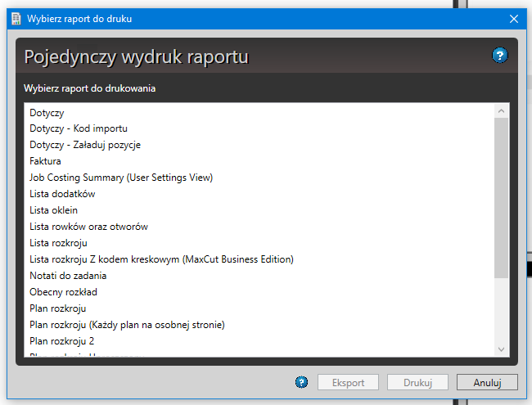The width and height of the screenshot is (532, 405).
Task: Click the app icon in title bar
Action: [16, 18]
